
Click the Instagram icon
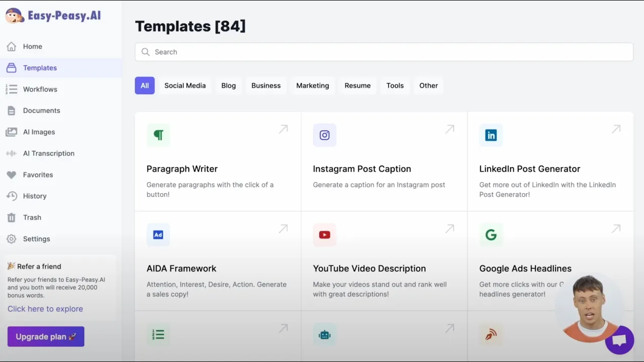[x=325, y=135]
